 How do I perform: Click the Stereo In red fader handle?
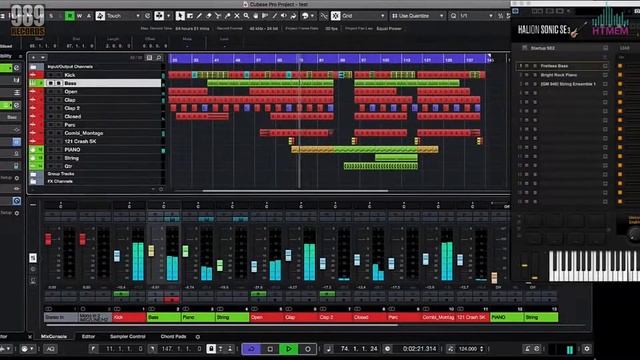pyautogui.click(x=48, y=239)
